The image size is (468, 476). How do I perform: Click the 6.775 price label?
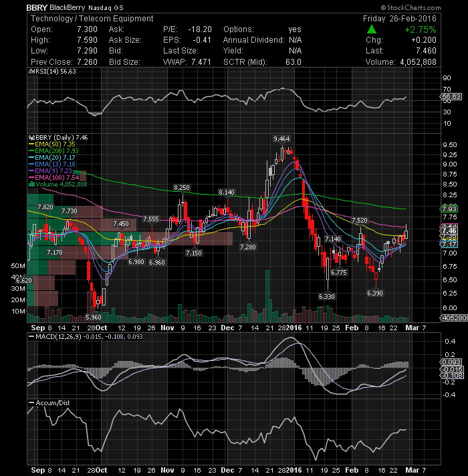339,272
